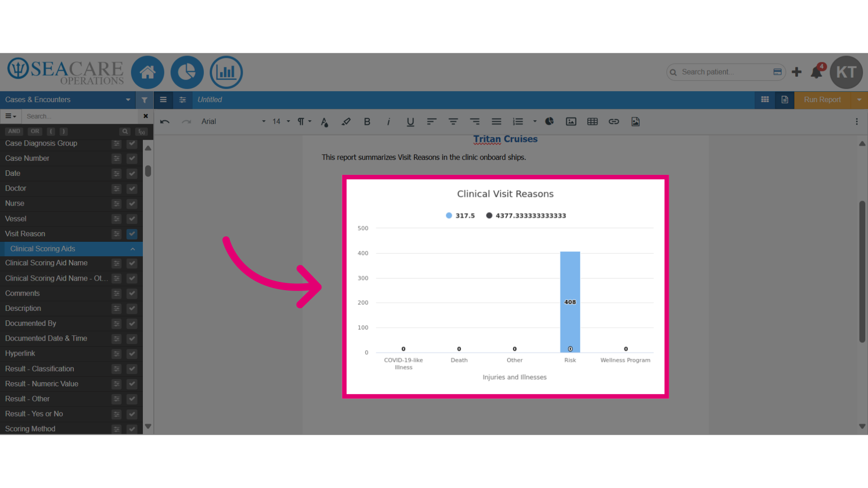Toggle italic formatting
The height and width of the screenshot is (488, 868).
[388, 122]
